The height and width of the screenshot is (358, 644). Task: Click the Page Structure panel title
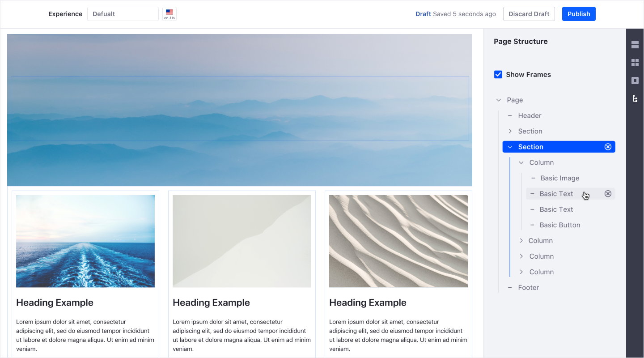(521, 41)
